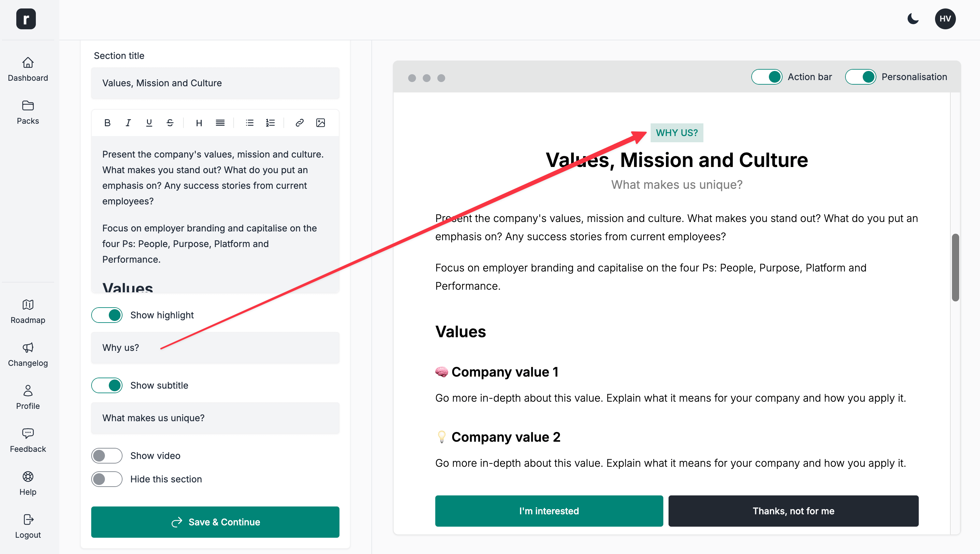Toggle bold formatting in editor toolbar
The width and height of the screenshot is (980, 554).
click(x=108, y=122)
